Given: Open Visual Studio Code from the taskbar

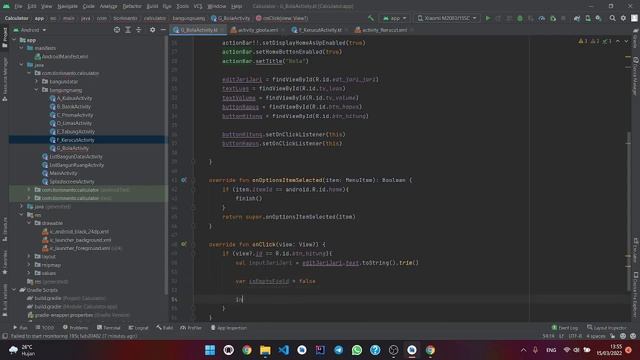Looking at the screenshot, I should point(283,350).
